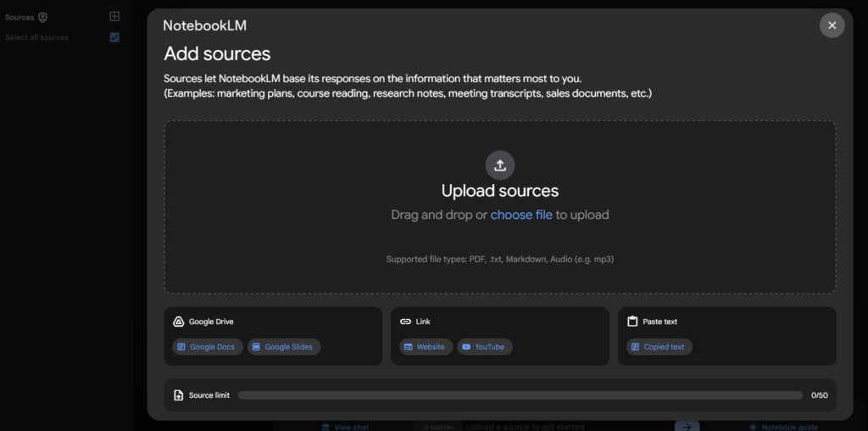
Task: Click the Sources label in sidebar
Action: [x=19, y=17]
